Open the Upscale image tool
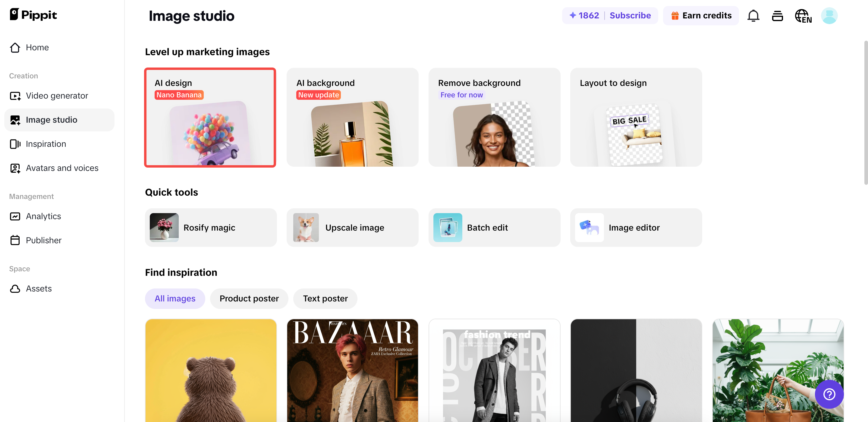 [352, 228]
